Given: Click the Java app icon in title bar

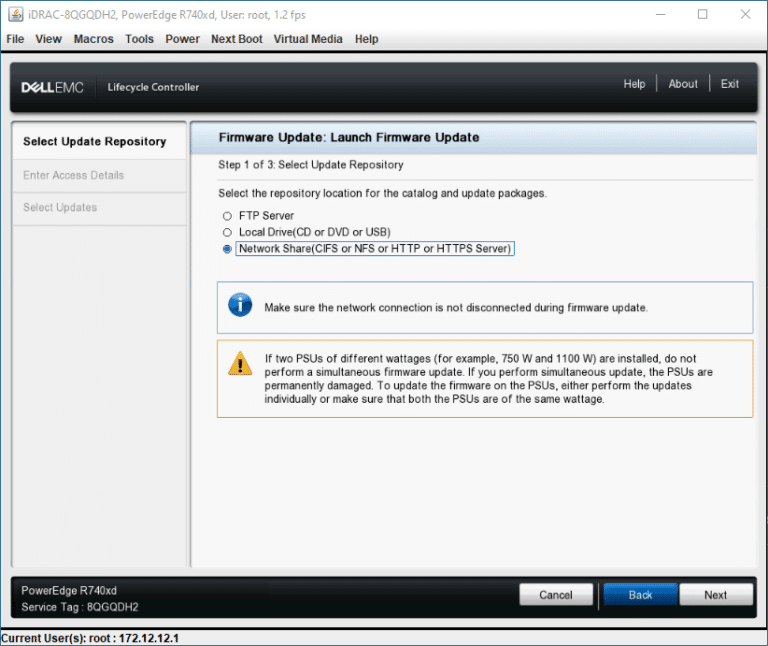Looking at the screenshot, I should point(16,14).
